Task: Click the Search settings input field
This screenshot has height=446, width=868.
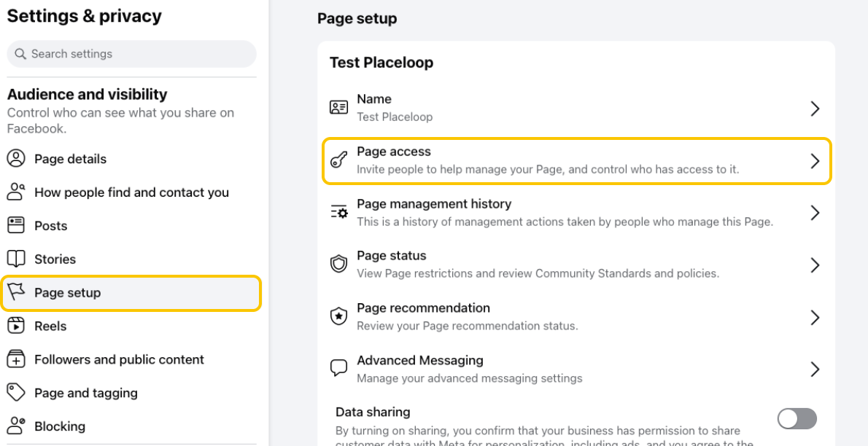Action: coord(132,54)
